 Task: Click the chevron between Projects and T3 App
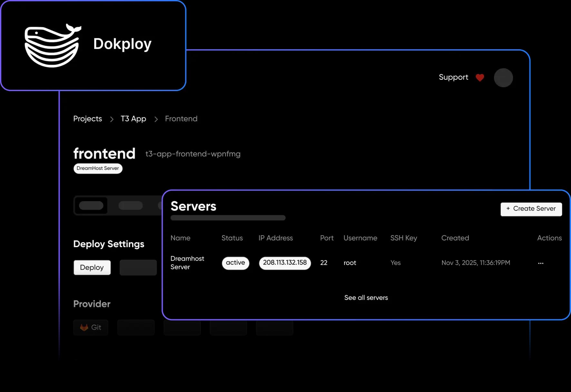pyautogui.click(x=111, y=119)
